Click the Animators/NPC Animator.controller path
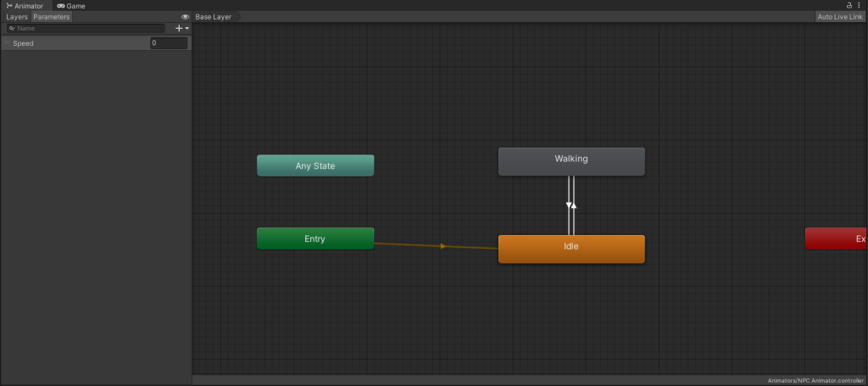868x386 pixels. (815, 380)
